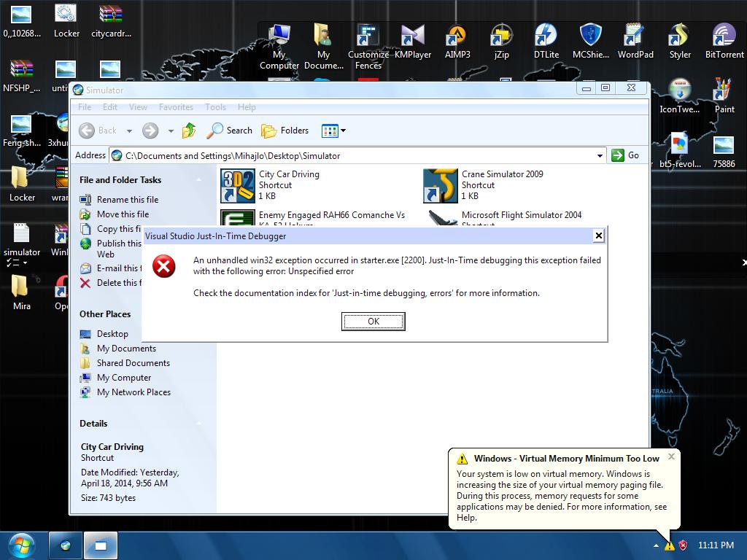Open the Favorites menu
The height and width of the screenshot is (560, 747).
[x=176, y=107]
